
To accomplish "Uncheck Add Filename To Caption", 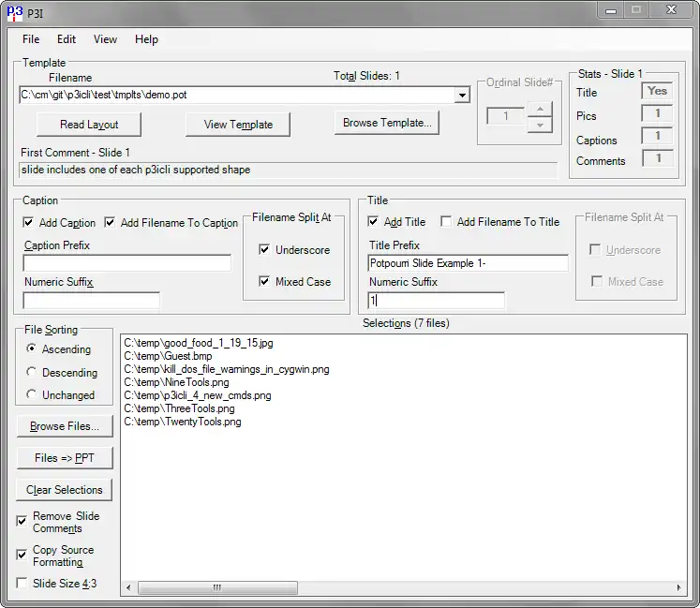I will (x=111, y=223).
